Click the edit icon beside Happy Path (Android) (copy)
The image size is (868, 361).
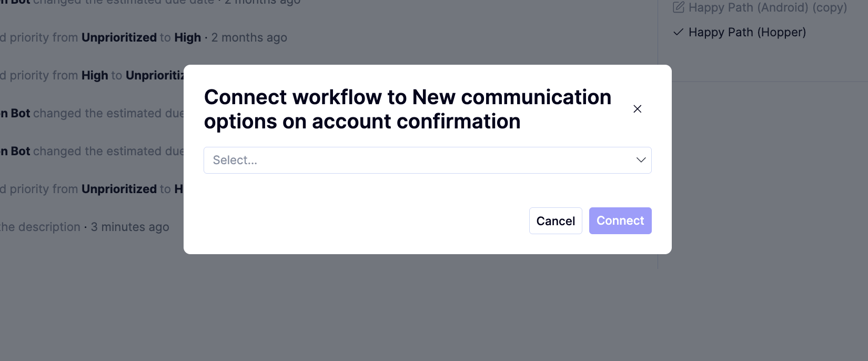(x=679, y=7)
